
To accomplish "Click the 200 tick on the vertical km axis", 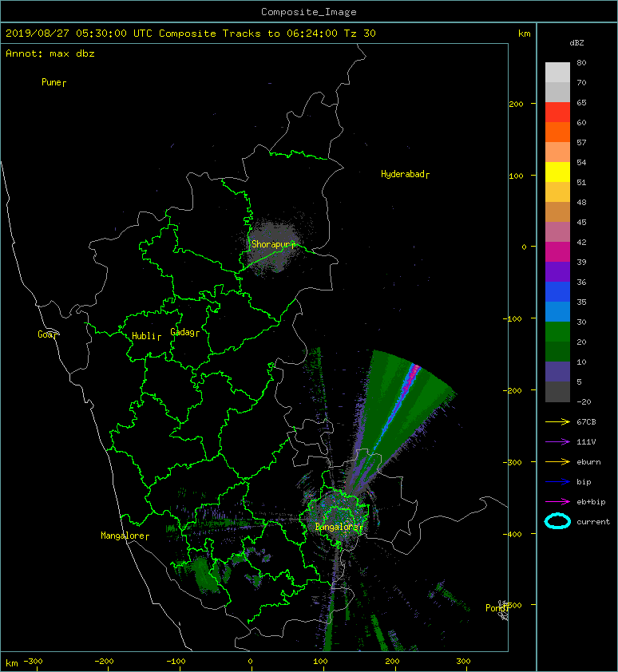I will click(516, 104).
